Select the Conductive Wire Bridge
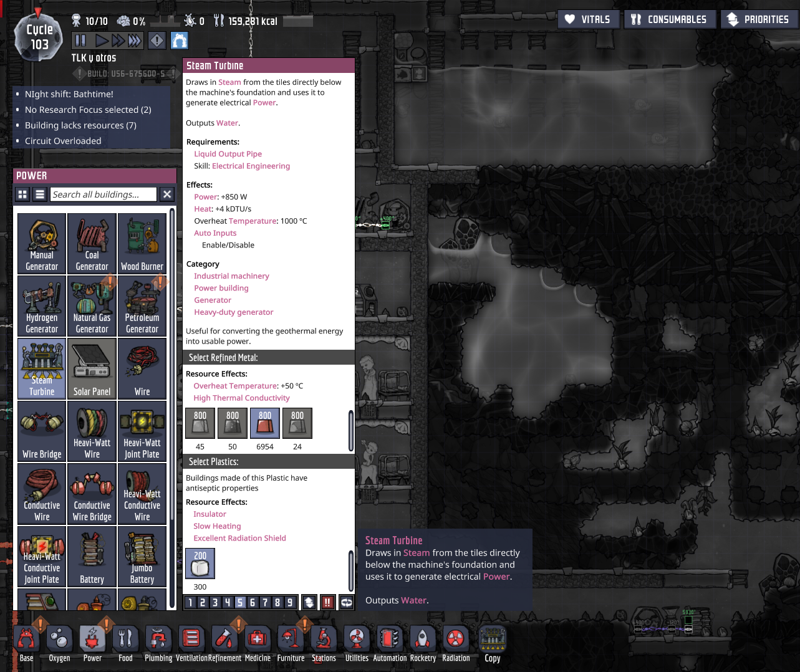The height and width of the screenshot is (672, 800). click(92, 494)
